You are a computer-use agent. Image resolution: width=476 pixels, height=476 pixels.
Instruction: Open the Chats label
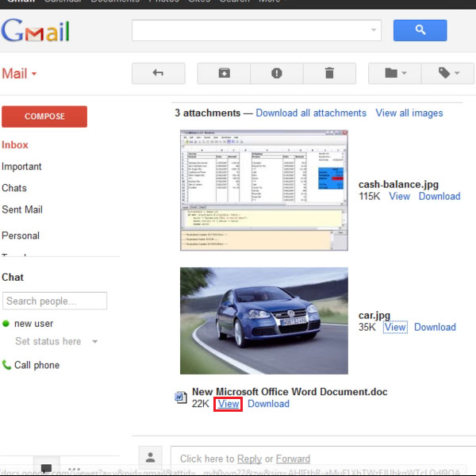click(14, 188)
